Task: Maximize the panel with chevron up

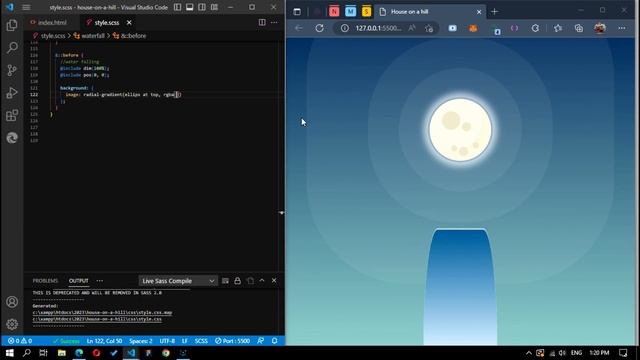Action: point(262,281)
